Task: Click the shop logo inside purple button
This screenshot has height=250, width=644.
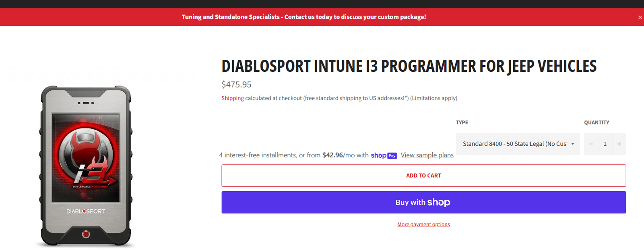Action: [x=439, y=202]
